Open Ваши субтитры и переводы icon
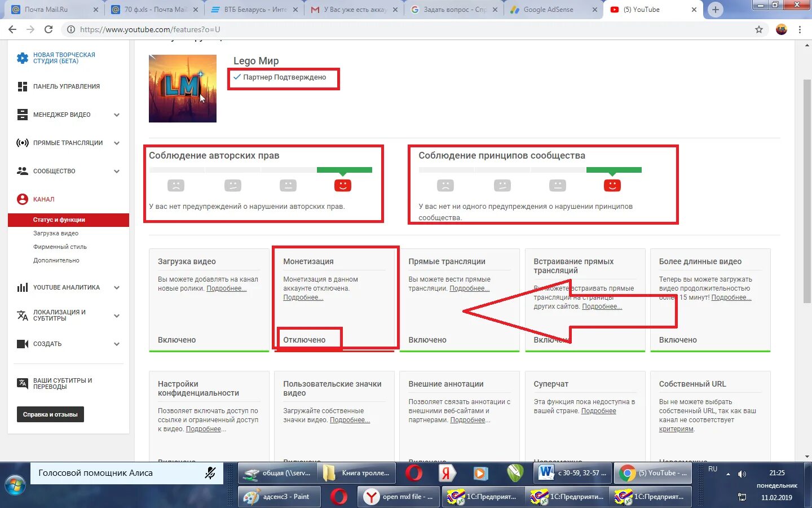 (23, 383)
